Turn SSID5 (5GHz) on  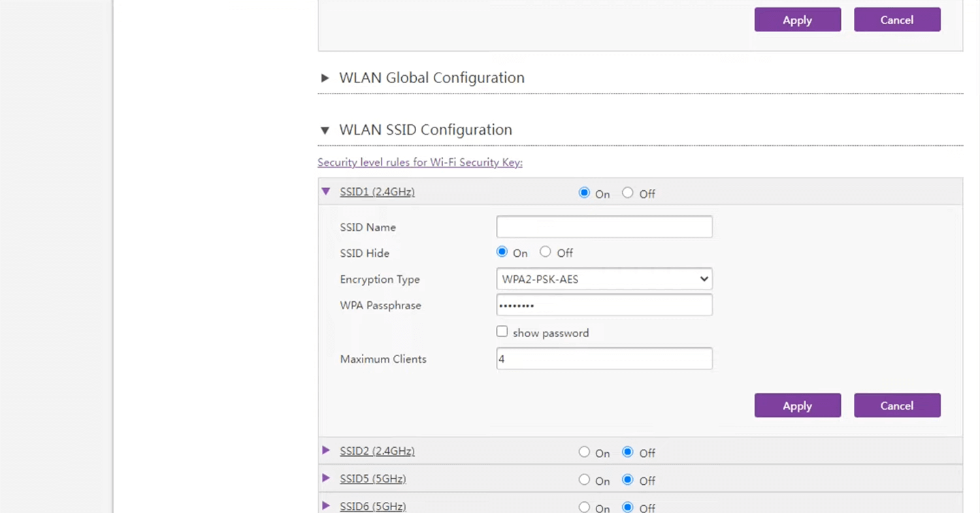coord(584,480)
